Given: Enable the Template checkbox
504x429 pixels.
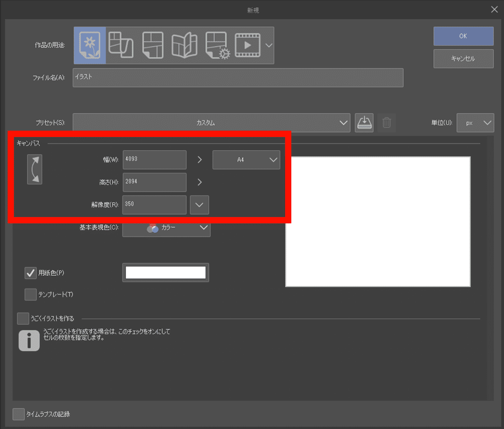Looking at the screenshot, I should point(30,295).
